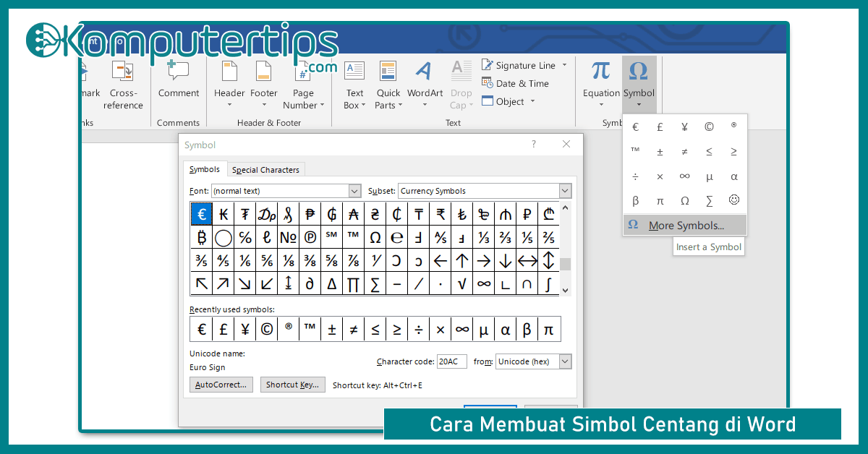The image size is (868, 454).
Task: Insert a Text Box
Action: coord(354,85)
